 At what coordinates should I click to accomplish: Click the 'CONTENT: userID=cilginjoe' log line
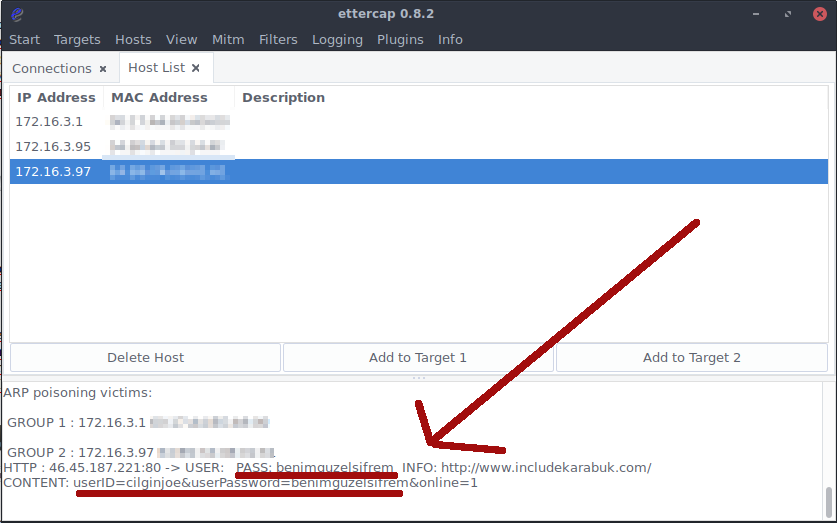(x=240, y=482)
